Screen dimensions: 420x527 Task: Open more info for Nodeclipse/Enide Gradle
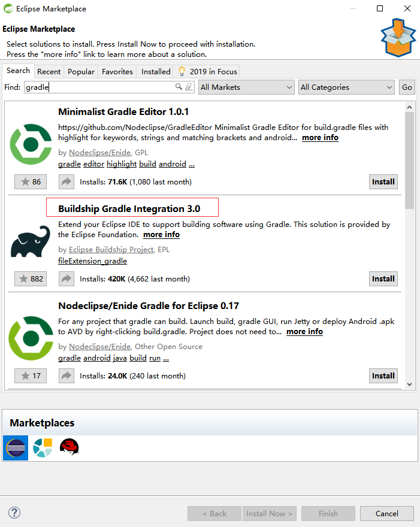[x=304, y=332]
